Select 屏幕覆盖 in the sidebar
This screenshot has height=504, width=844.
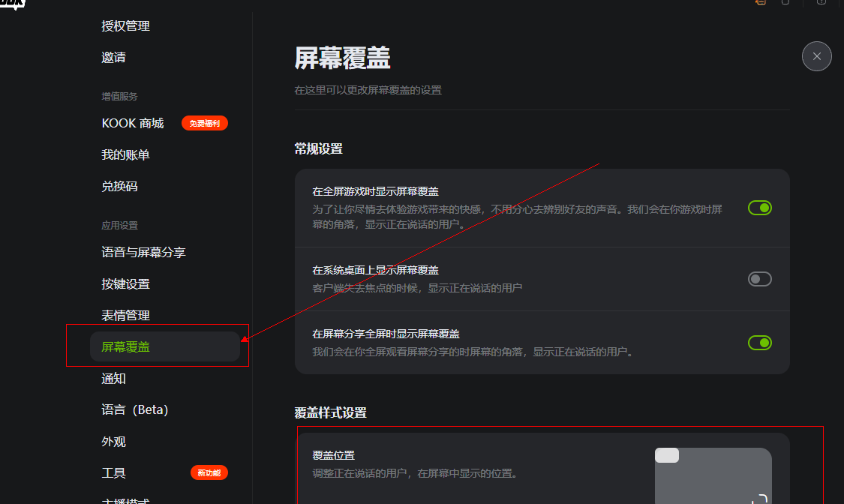[x=125, y=346]
